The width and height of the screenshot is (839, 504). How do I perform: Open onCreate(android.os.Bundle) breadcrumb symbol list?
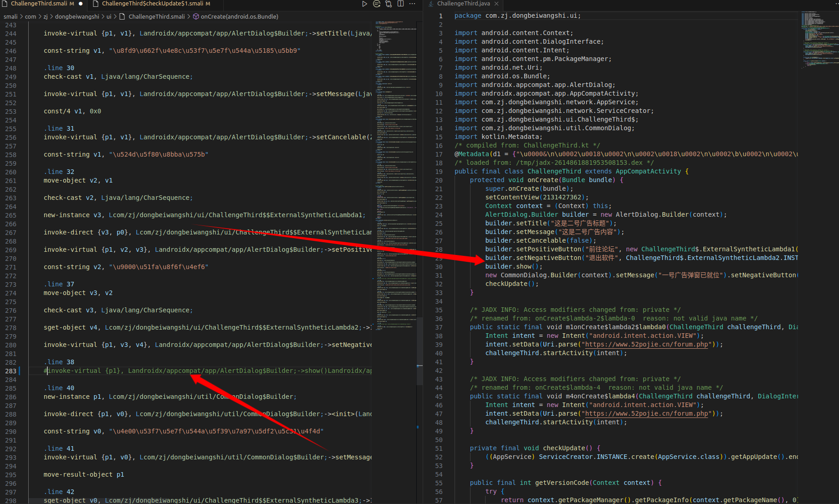coord(240,16)
